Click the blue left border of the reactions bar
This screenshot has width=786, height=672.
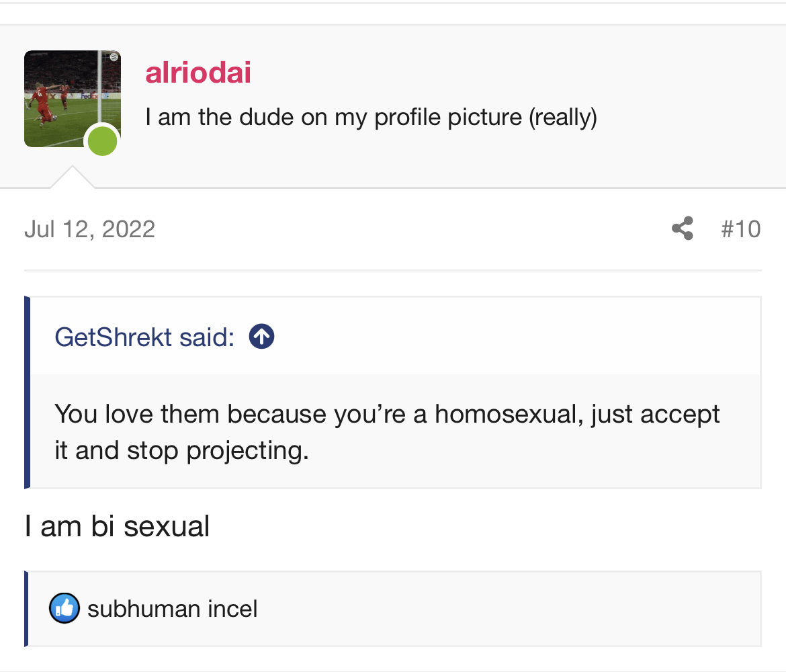coord(27,609)
